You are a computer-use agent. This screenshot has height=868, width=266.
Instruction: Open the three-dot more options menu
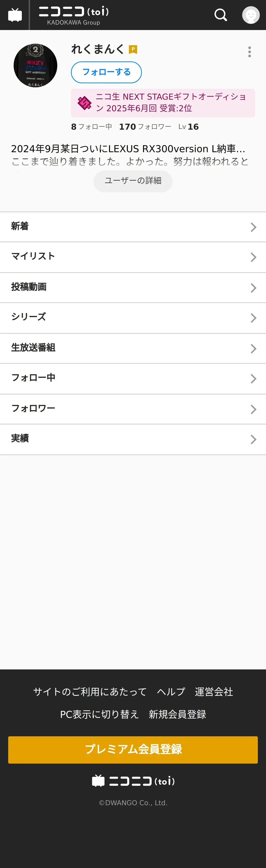249,52
